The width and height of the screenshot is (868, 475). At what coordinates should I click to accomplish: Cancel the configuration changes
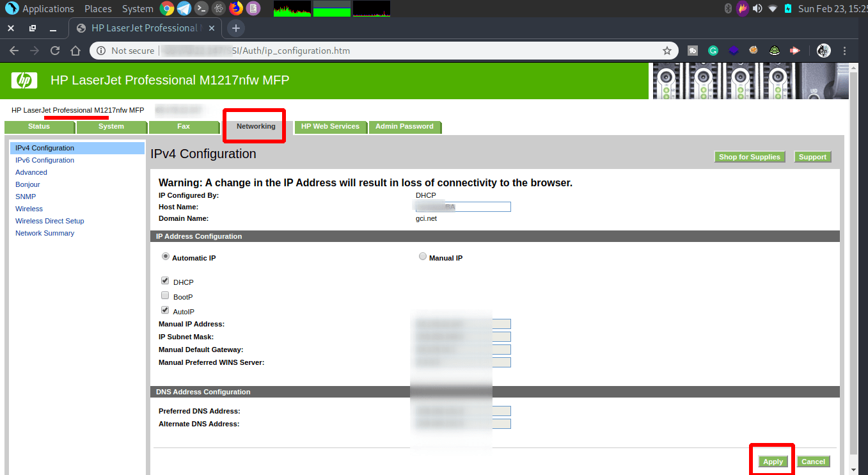pos(813,462)
